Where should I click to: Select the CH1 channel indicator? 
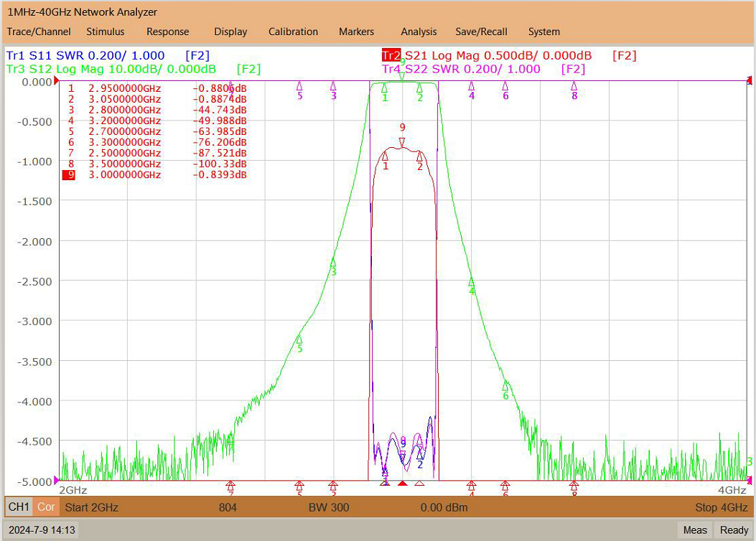click(x=19, y=507)
